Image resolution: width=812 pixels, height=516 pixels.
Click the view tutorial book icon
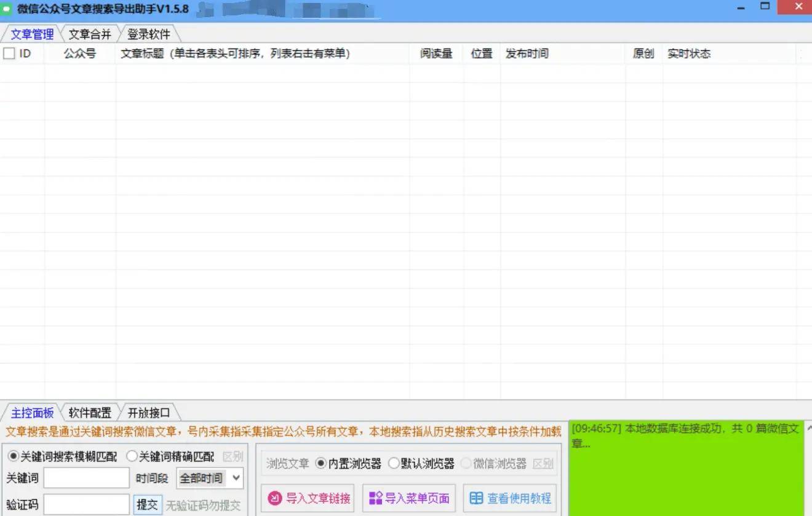click(476, 498)
